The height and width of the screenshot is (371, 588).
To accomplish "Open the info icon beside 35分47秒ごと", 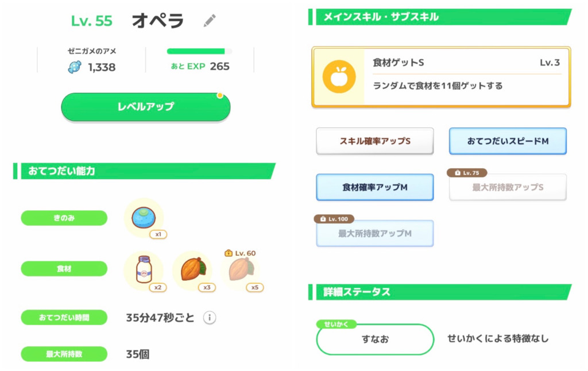I will coord(210,318).
